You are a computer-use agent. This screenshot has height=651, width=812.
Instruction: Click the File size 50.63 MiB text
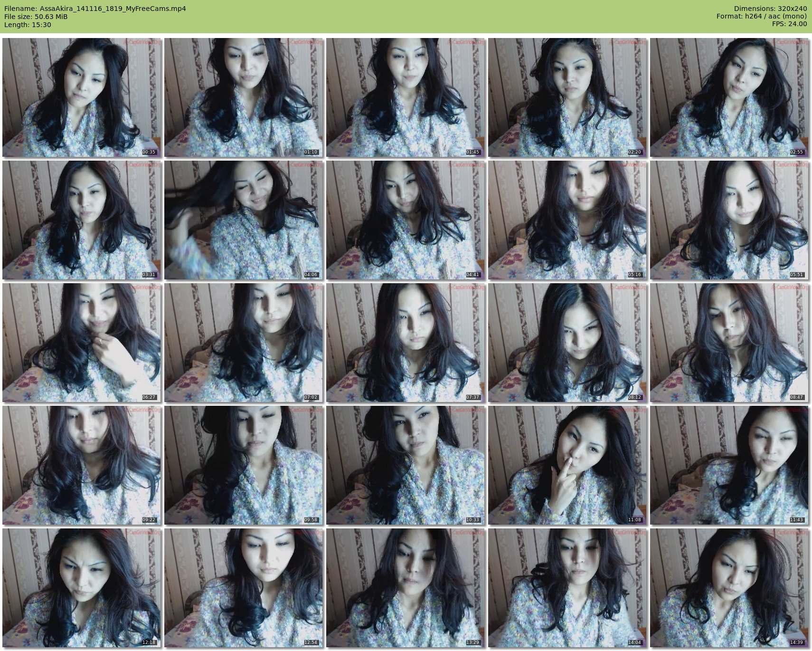(x=36, y=17)
